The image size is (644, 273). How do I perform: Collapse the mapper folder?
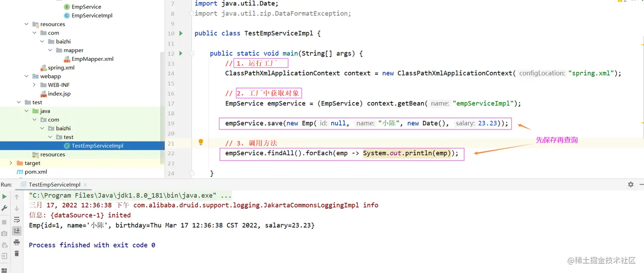coord(50,50)
